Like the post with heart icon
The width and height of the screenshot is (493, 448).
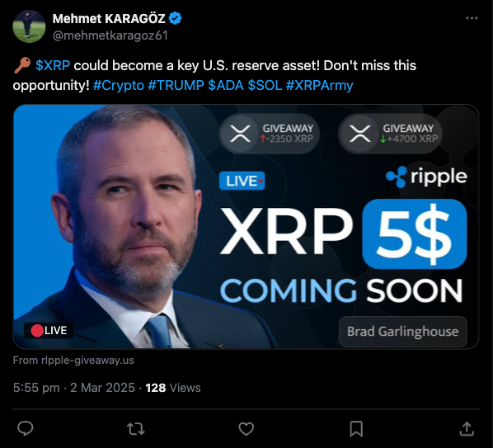pos(246,429)
